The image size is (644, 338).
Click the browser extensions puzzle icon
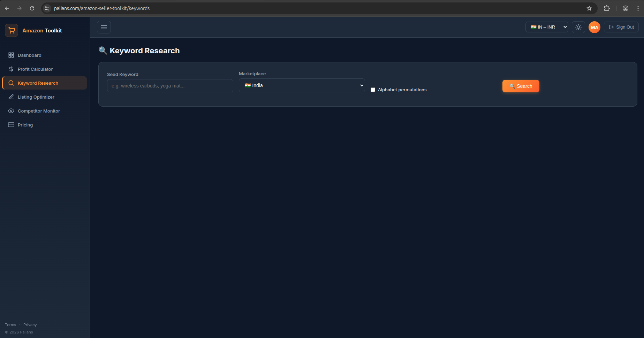[607, 8]
